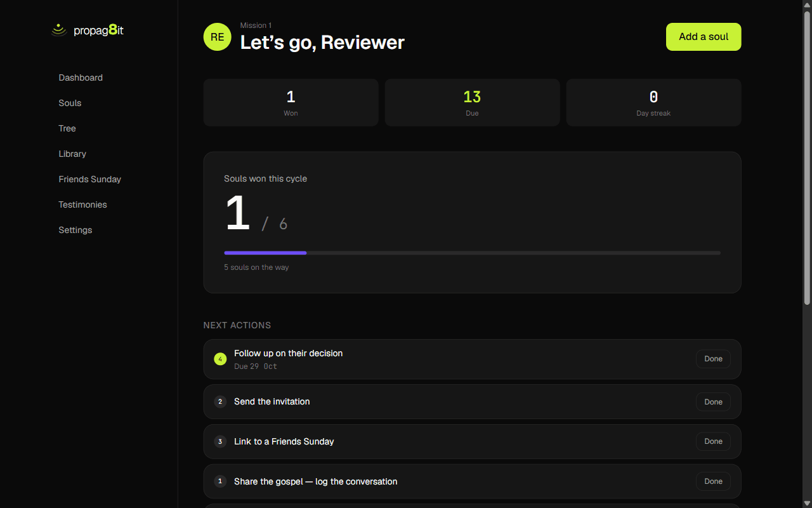Click the Follow up on their decision text
Image resolution: width=812 pixels, height=508 pixels.
pyautogui.click(x=288, y=353)
